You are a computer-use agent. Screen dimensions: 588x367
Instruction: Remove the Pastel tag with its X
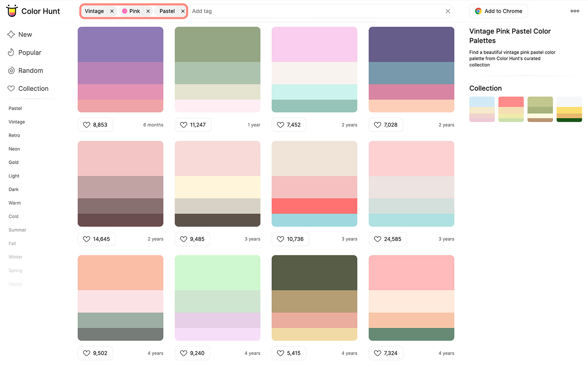click(x=183, y=11)
